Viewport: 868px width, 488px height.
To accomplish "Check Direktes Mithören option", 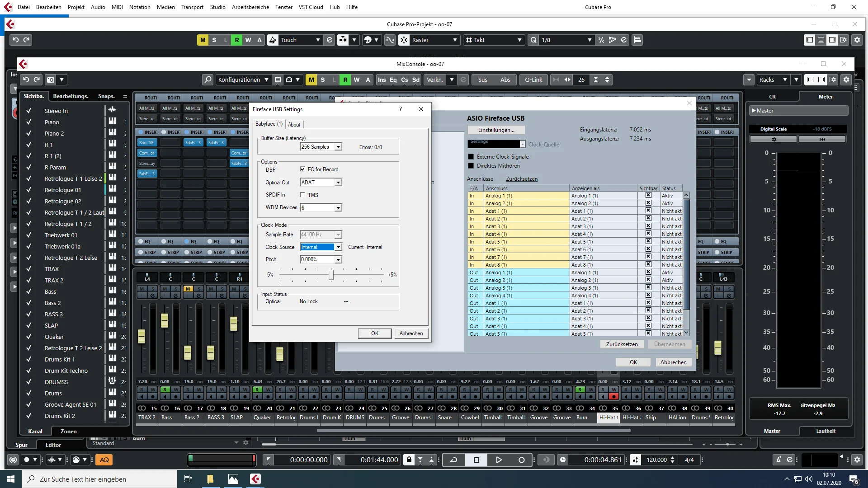I will click(x=471, y=165).
